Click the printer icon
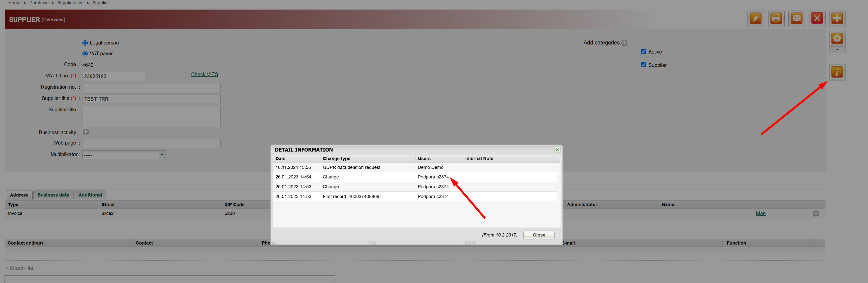This screenshot has height=283, width=868. tap(776, 19)
